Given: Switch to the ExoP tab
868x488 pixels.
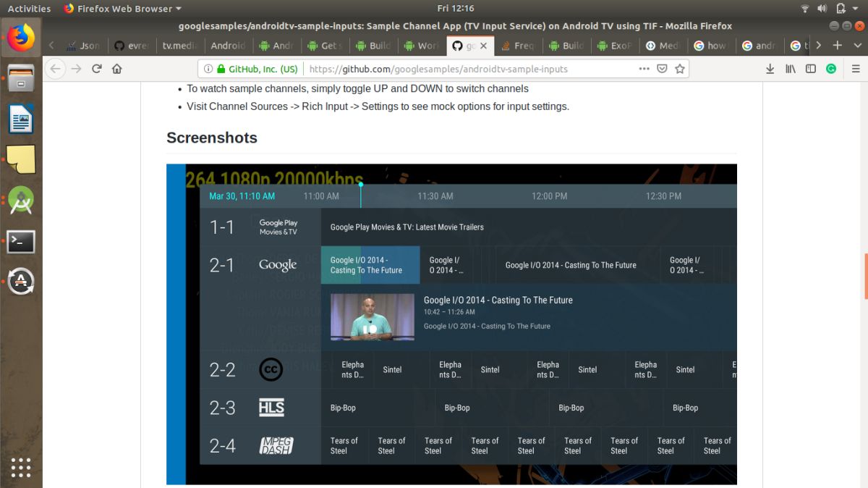Looking at the screenshot, I should click(616, 45).
